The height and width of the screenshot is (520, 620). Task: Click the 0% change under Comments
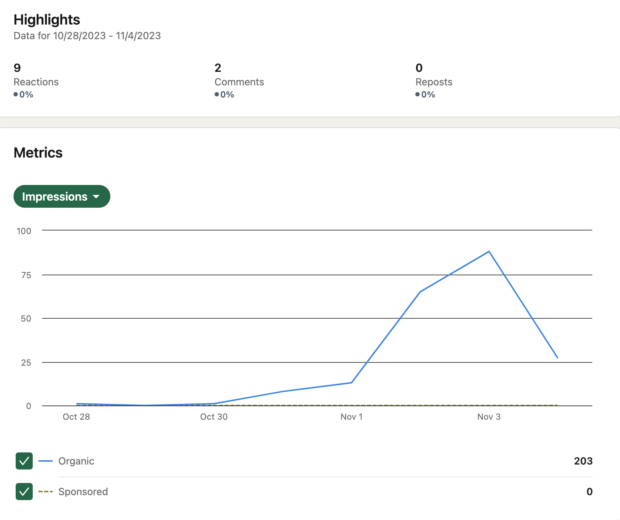click(224, 95)
